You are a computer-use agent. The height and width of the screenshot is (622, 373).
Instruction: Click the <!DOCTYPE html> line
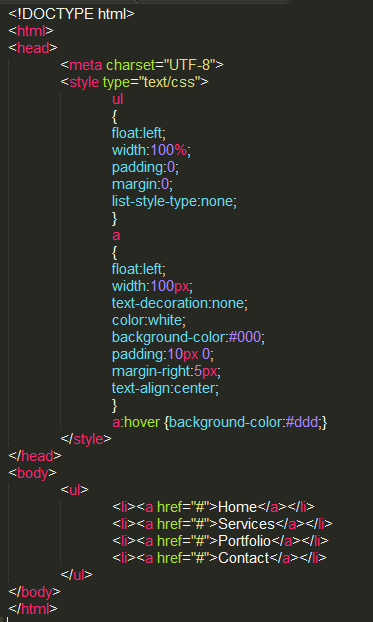[71, 14]
